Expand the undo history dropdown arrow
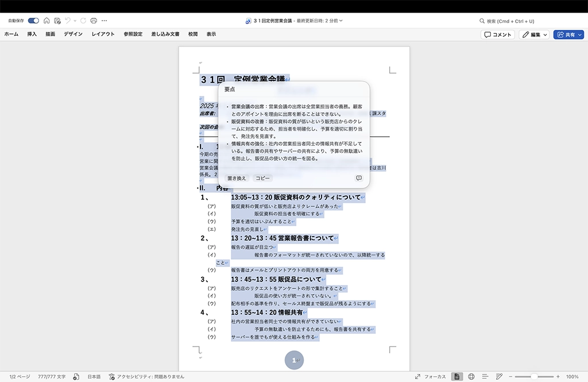The image size is (588, 382). 75,21
